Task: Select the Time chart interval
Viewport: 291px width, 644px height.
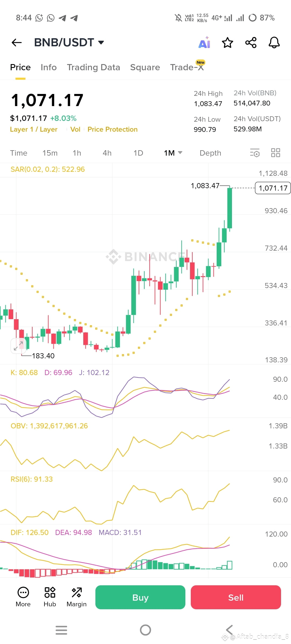Action: [19, 153]
